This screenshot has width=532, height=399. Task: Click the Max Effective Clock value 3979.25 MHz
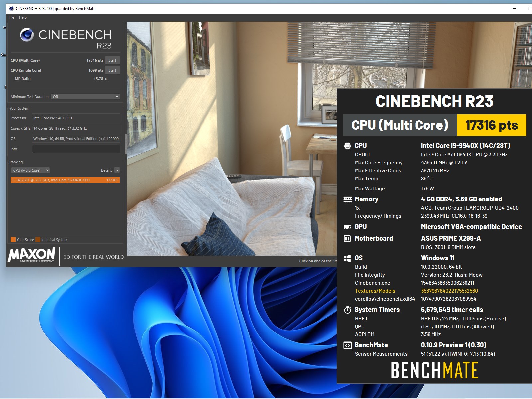pyautogui.click(x=435, y=171)
